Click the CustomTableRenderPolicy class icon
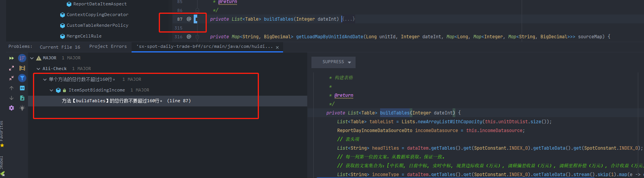The height and width of the screenshot is (178, 644). tap(63, 26)
